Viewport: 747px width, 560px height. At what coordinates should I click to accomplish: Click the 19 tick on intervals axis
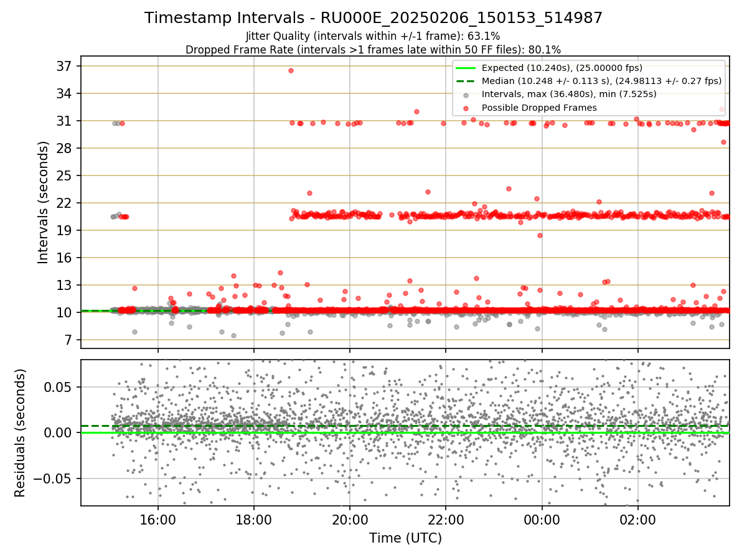point(65,230)
